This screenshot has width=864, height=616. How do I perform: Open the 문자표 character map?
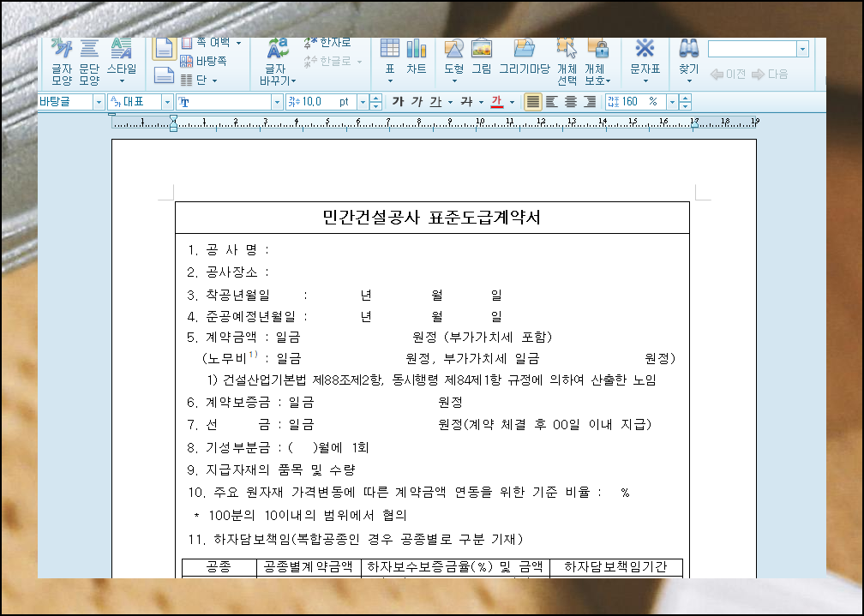pos(645,57)
